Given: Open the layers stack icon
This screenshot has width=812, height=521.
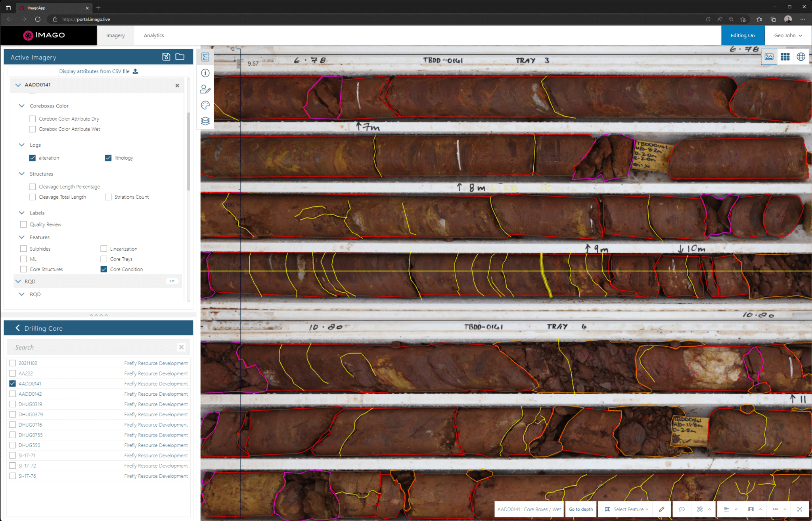Looking at the screenshot, I should pos(205,121).
